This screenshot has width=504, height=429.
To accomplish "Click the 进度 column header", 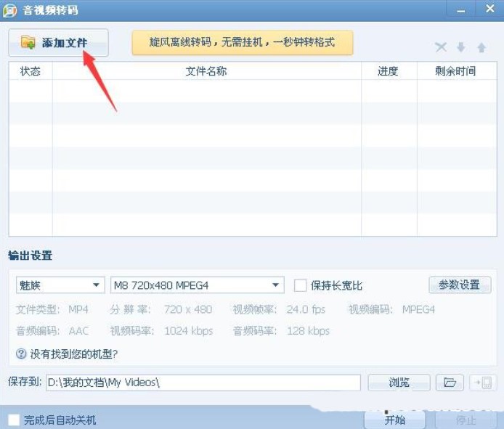I will pos(389,71).
